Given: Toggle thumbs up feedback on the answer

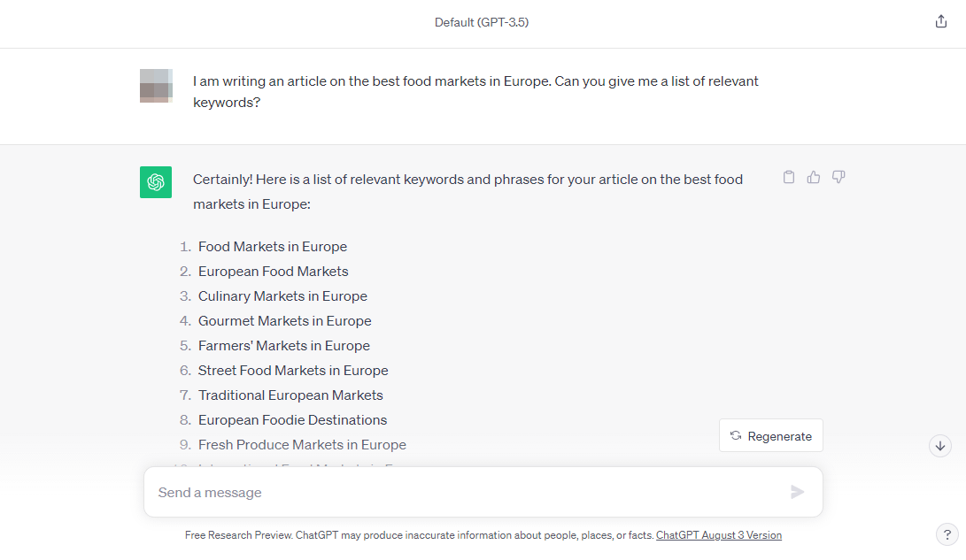Looking at the screenshot, I should click(x=814, y=177).
